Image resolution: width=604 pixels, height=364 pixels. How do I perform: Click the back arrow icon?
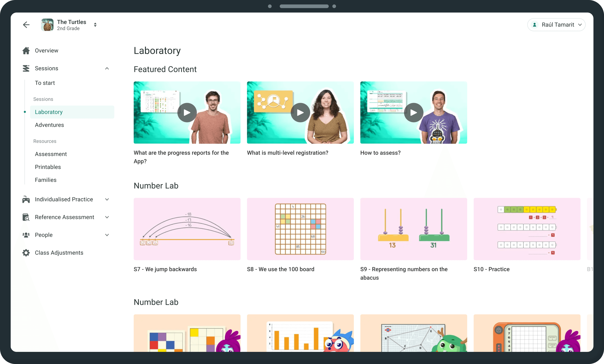click(26, 25)
